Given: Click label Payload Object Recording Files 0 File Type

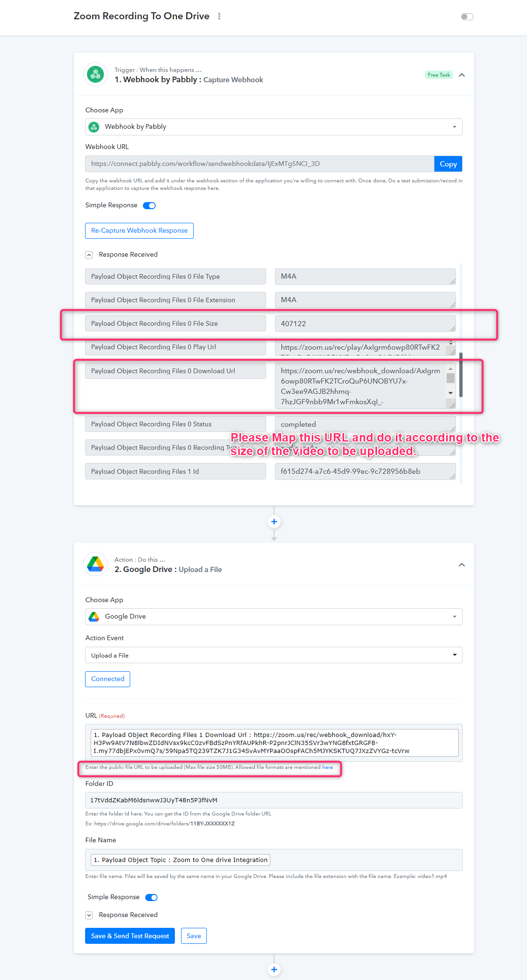Looking at the screenshot, I should (175, 276).
